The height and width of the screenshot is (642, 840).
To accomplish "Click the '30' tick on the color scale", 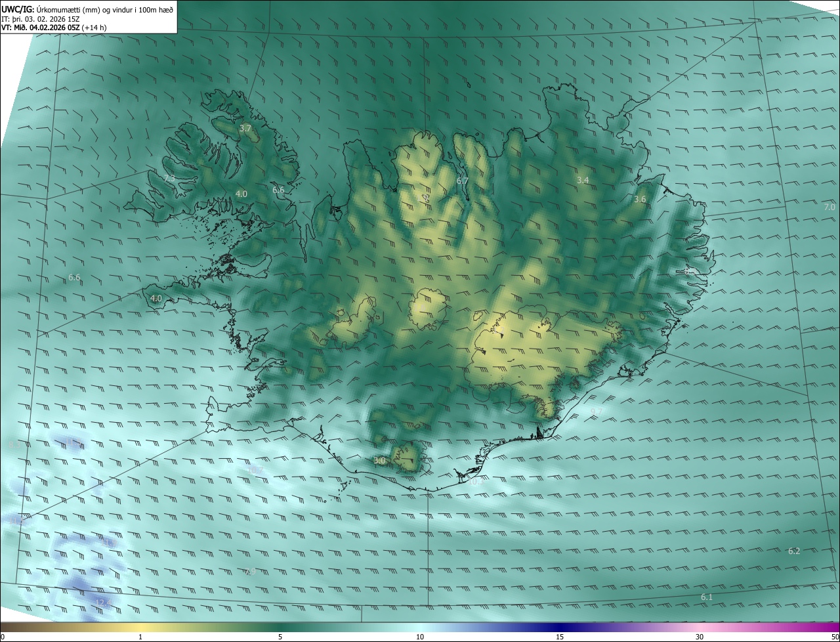I will coord(700,637).
